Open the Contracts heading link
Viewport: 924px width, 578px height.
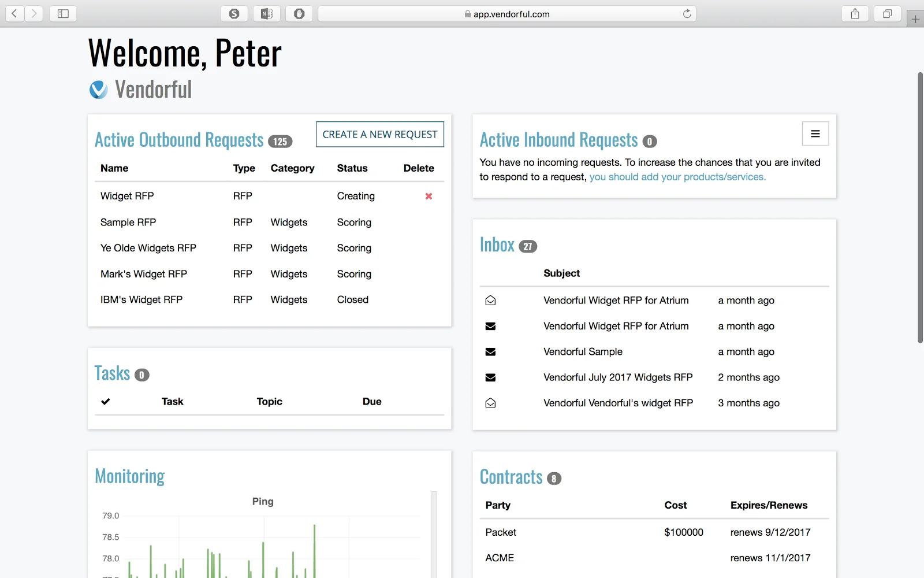511,477
